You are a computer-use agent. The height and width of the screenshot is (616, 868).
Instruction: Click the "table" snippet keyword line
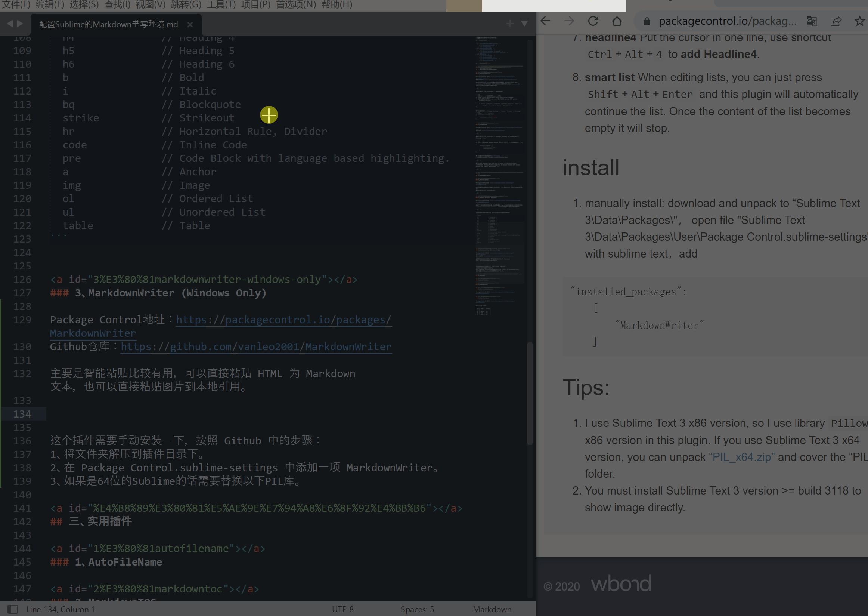coord(78,226)
